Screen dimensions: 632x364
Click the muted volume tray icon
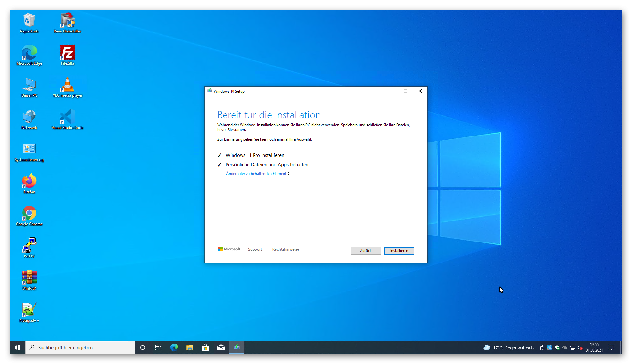580,347
